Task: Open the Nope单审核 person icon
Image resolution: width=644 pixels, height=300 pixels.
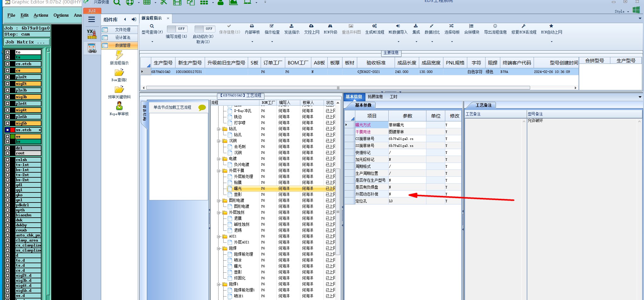Action: [119, 106]
